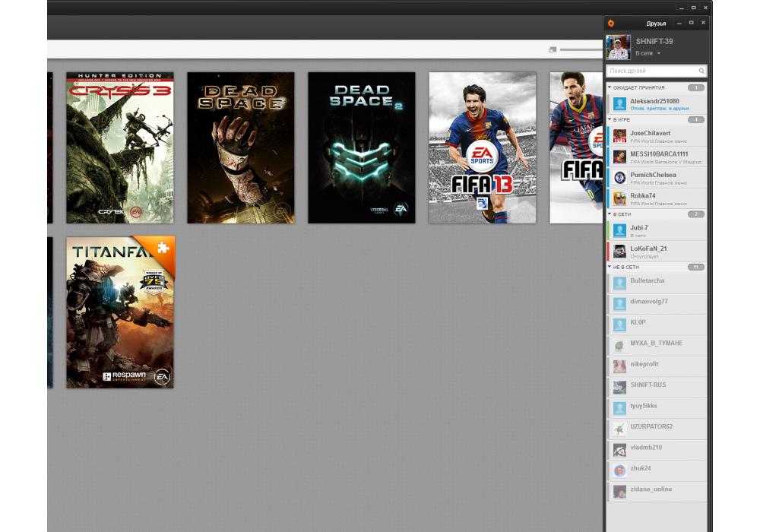Viewport: 760px width, 532px height.
Task: Click PumichChelsea's Chelsea badge avatar
Action: click(x=619, y=178)
